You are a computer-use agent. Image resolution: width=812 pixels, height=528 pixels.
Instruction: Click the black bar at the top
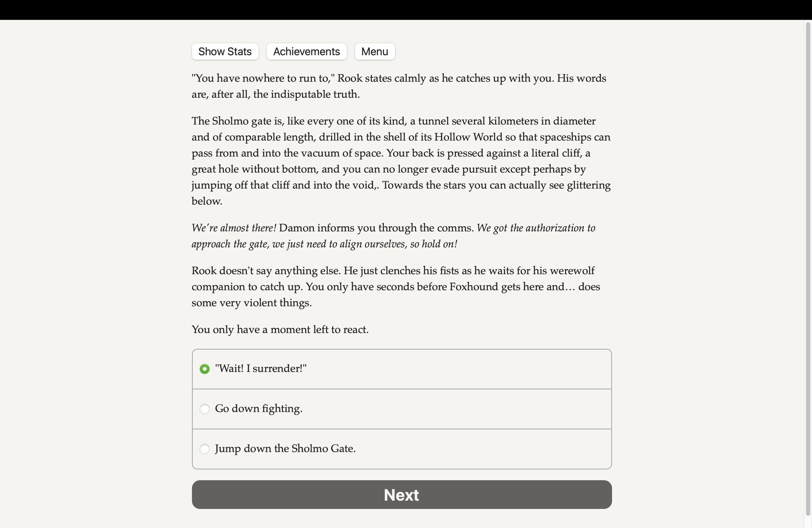tap(406, 9)
